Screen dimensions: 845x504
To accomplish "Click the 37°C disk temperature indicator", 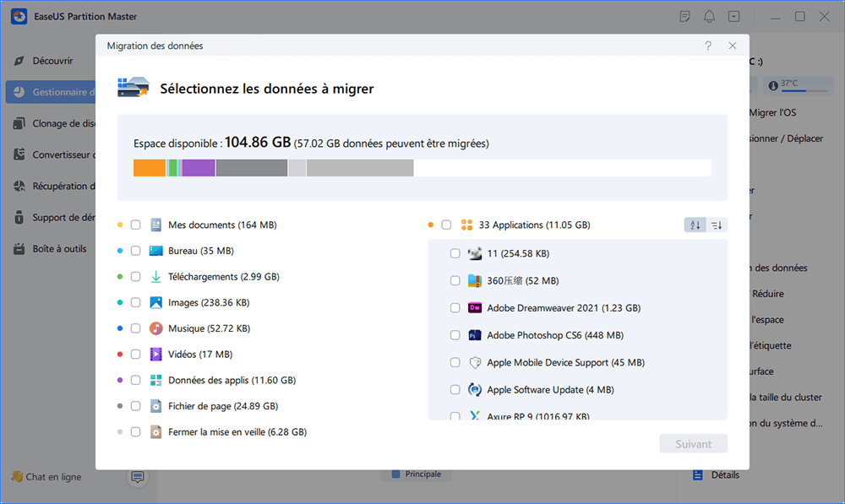I will (799, 85).
